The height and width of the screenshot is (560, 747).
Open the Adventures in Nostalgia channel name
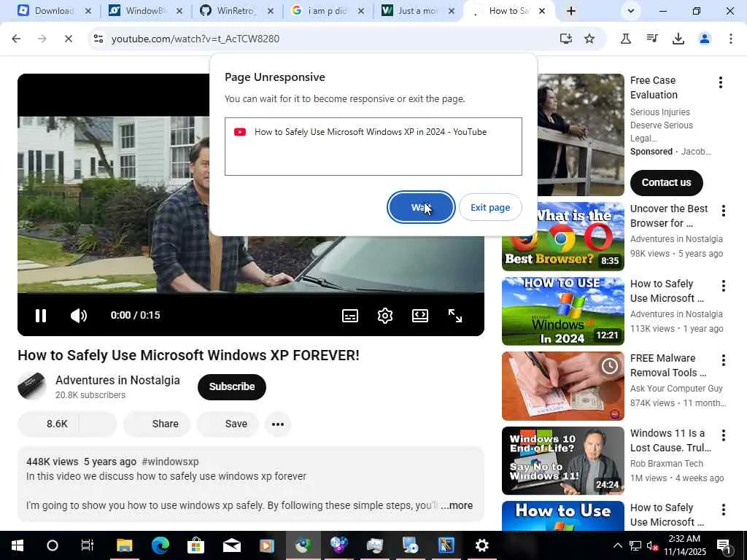pos(117,380)
